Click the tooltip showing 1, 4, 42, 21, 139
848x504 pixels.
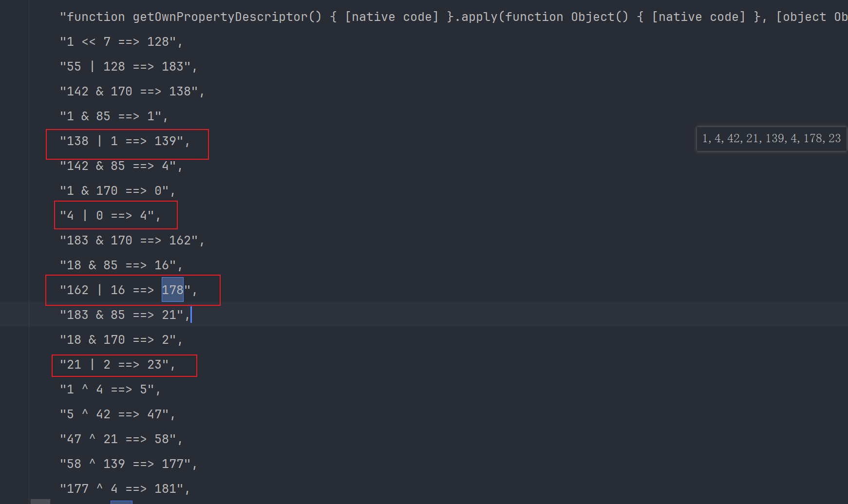[771, 139]
